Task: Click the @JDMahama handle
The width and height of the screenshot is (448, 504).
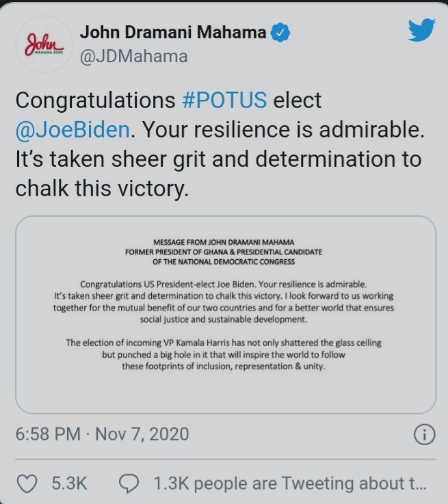Action: coord(133,56)
